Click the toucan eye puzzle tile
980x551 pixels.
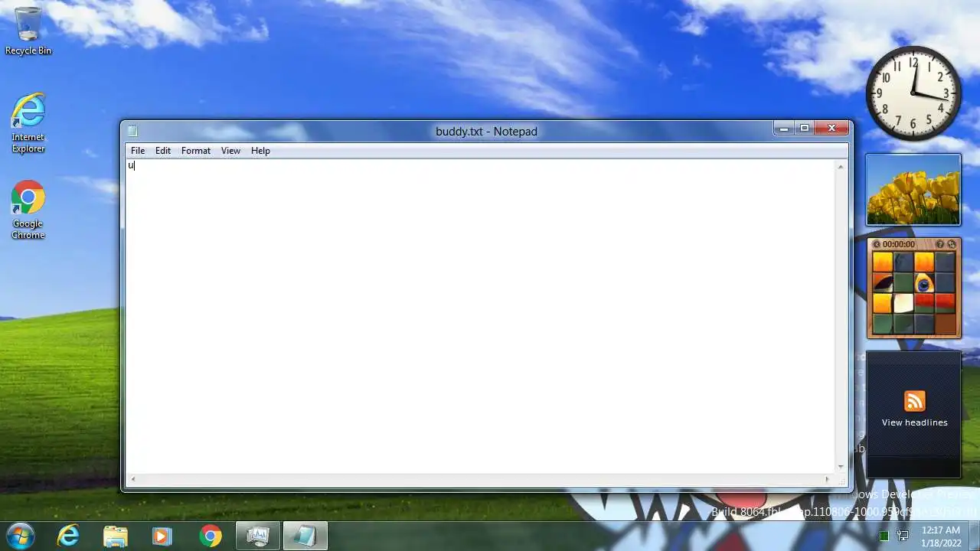click(924, 284)
